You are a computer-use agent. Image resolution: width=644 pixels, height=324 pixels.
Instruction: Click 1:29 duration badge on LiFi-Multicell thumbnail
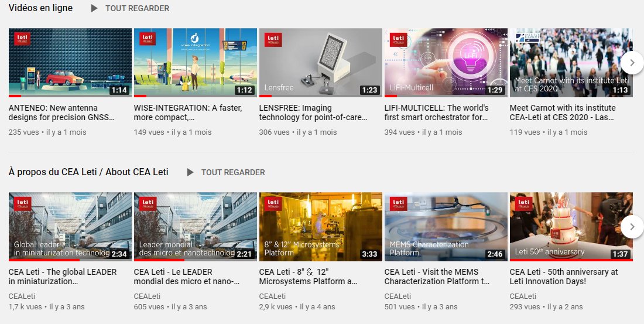(x=495, y=90)
